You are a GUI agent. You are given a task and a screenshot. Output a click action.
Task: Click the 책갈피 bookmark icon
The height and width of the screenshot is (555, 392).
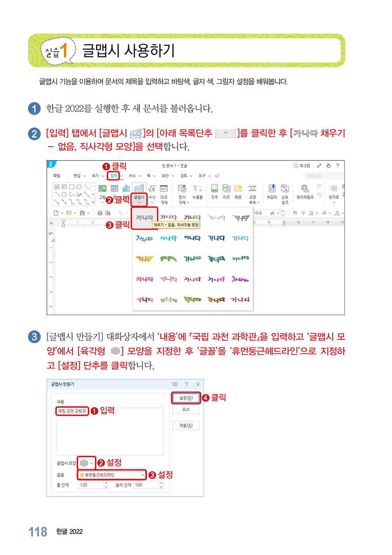coord(272,188)
